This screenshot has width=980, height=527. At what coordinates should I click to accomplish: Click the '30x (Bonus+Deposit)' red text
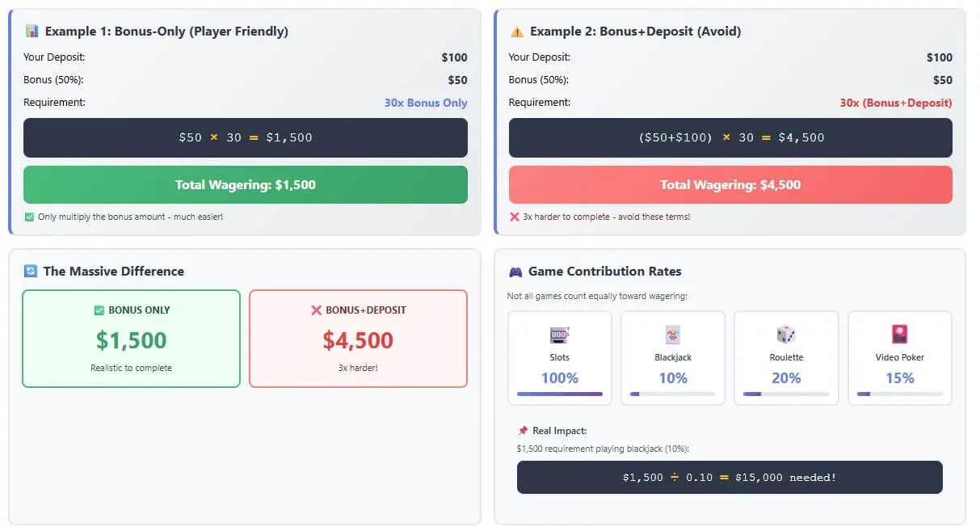[x=896, y=103]
